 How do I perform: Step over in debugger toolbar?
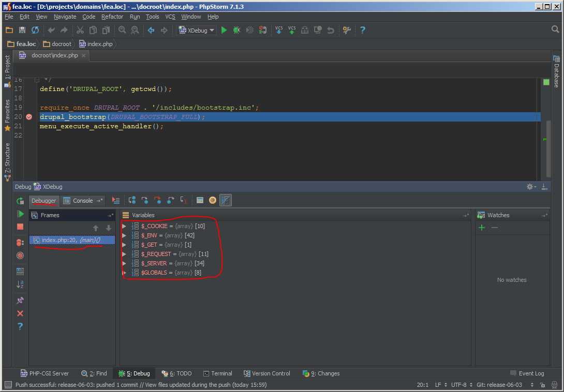click(132, 200)
